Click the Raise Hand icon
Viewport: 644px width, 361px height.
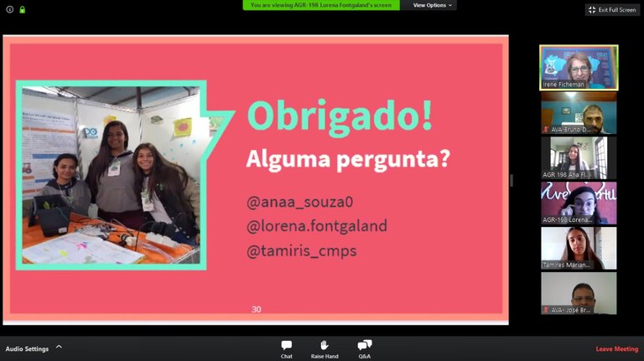[x=325, y=348]
